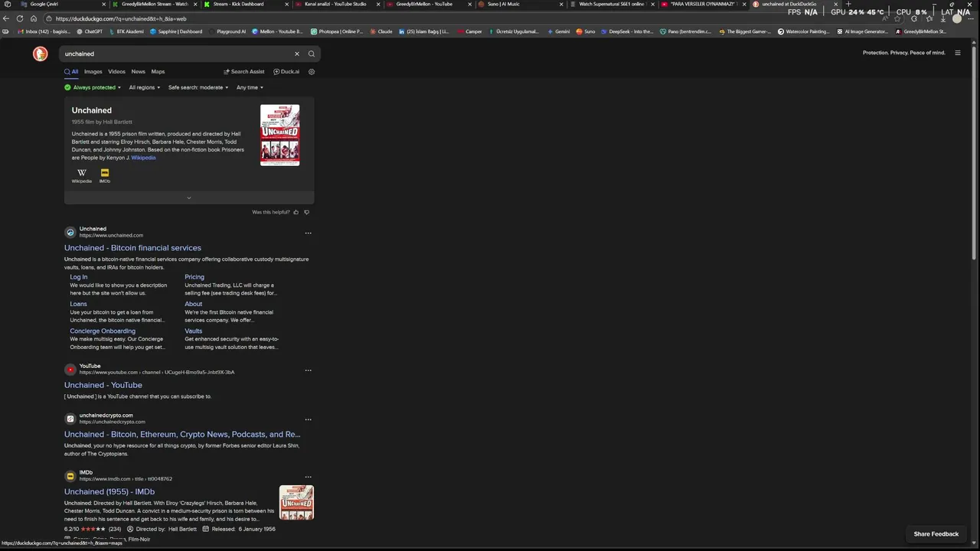
Task: Open the About sitelink
Action: (x=193, y=304)
